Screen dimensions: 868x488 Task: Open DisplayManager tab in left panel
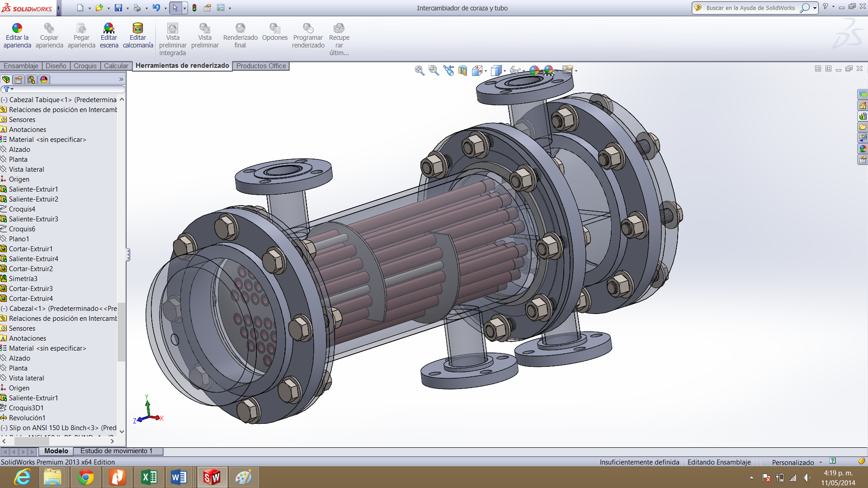[x=44, y=80]
